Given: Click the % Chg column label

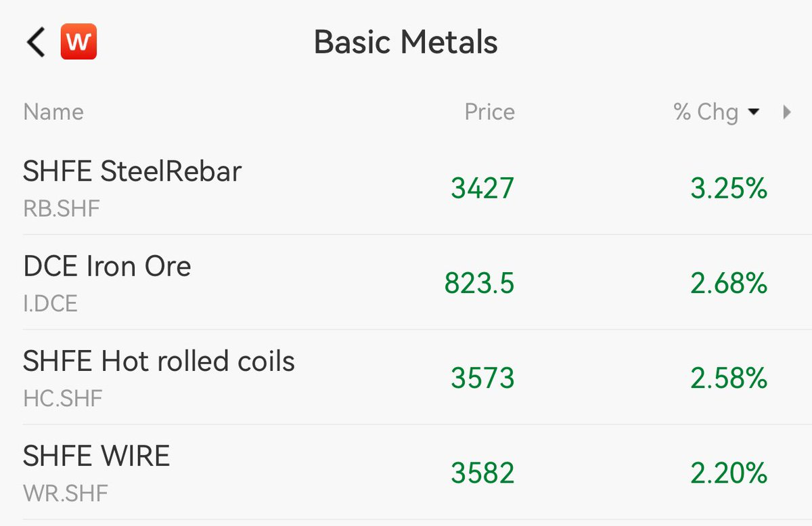Looking at the screenshot, I should pyautogui.click(x=706, y=112).
